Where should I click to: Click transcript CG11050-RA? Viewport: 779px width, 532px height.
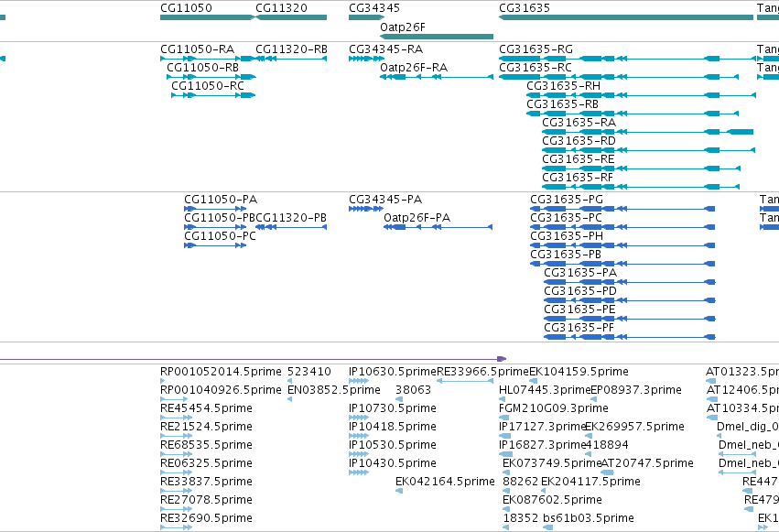(197, 49)
